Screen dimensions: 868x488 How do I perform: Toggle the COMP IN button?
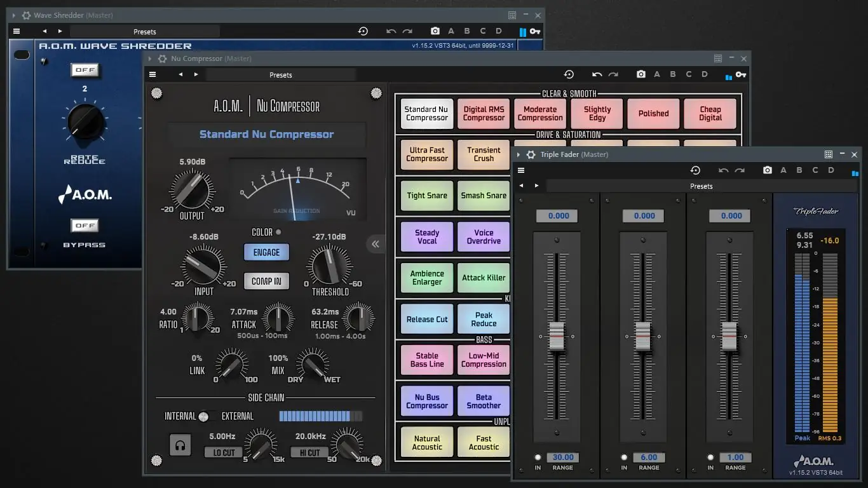point(266,281)
